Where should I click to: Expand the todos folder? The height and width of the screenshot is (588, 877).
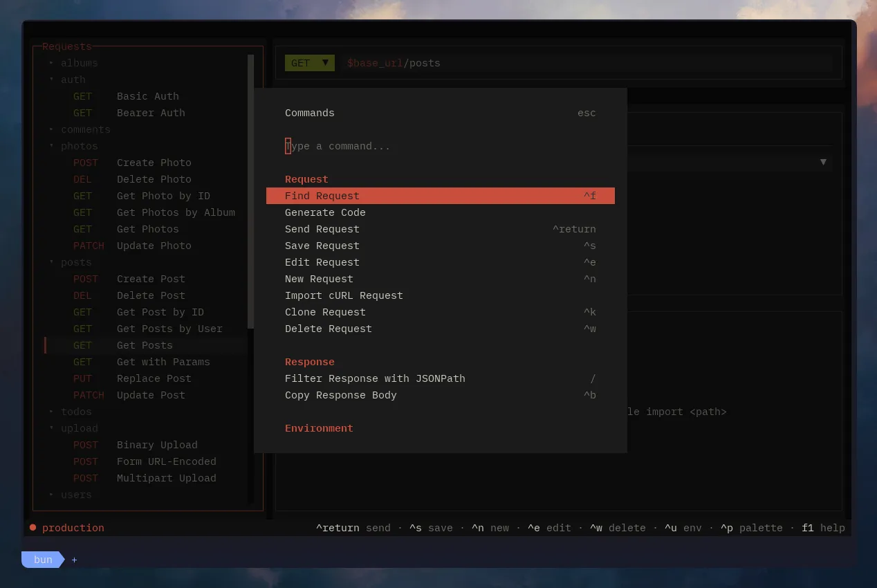coord(70,412)
